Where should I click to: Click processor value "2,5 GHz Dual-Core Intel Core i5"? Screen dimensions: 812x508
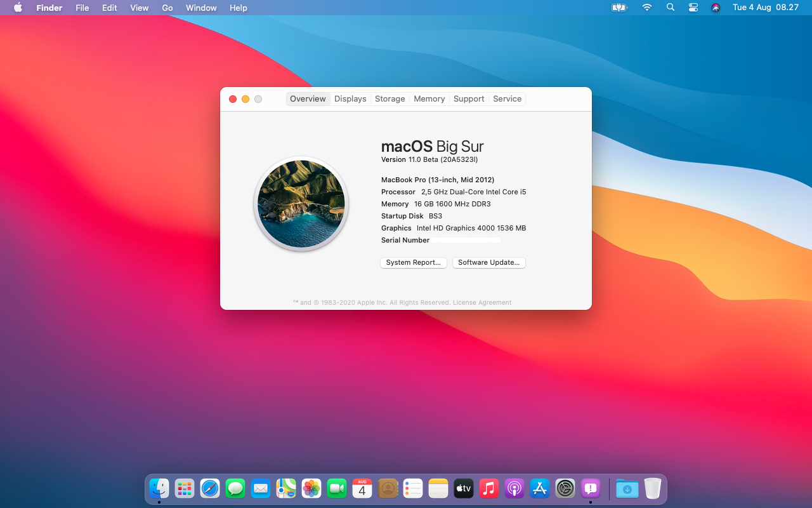coord(474,192)
